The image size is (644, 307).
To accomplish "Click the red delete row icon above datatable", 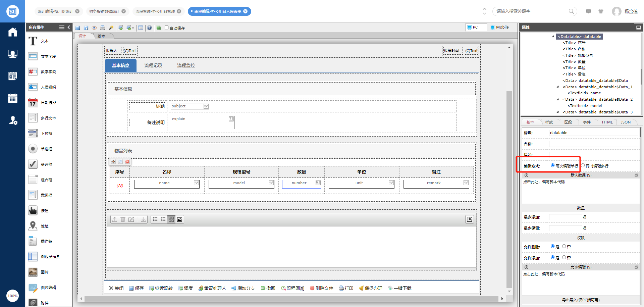I will [127, 162].
